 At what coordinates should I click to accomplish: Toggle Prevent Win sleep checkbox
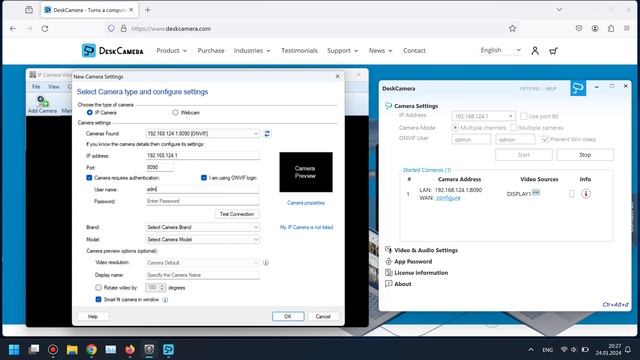point(544,139)
